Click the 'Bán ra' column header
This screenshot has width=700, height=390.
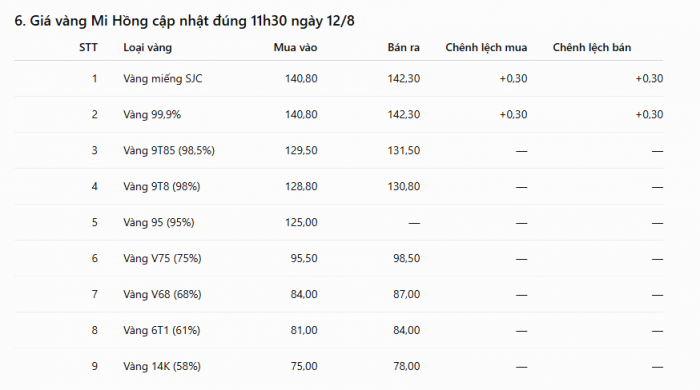[404, 48]
